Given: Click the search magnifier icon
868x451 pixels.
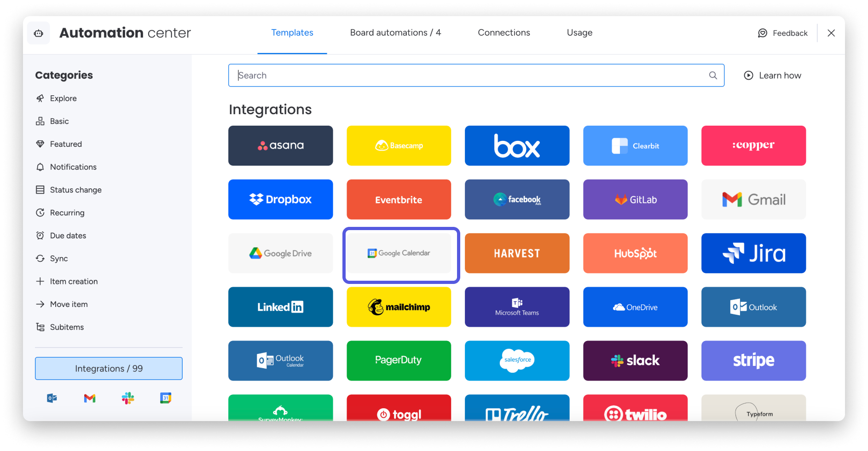Looking at the screenshot, I should 713,75.
